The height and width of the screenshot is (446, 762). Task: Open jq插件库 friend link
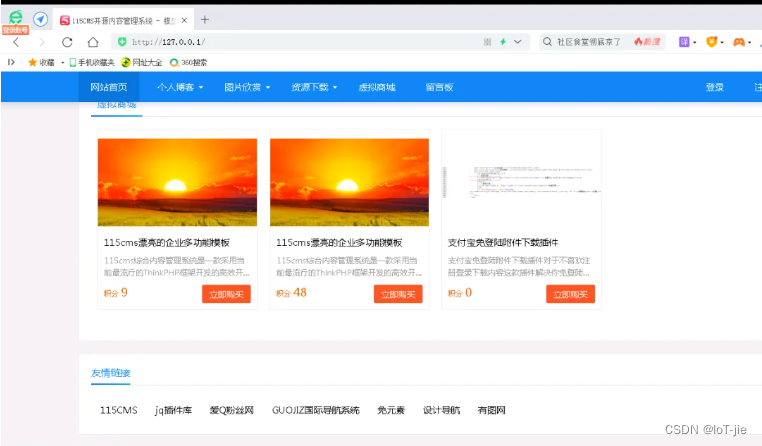pyautogui.click(x=173, y=410)
